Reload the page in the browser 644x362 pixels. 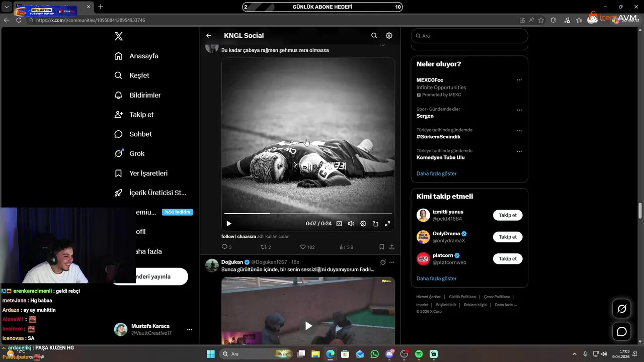click(19, 20)
